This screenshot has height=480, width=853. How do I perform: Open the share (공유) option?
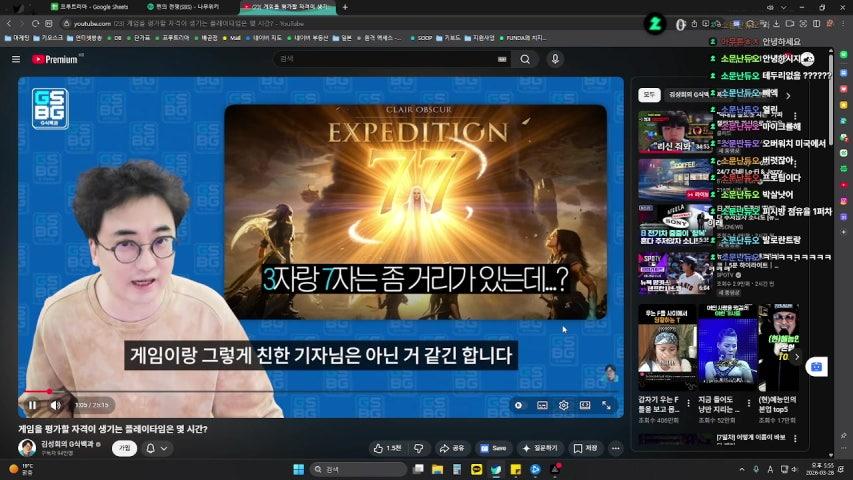pyautogui.click(x=452, y=448)
